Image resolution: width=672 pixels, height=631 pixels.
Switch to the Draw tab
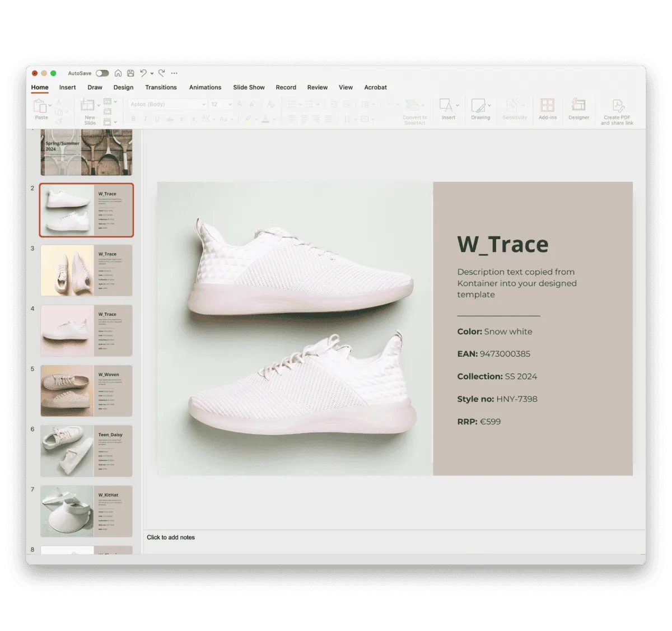95,87
